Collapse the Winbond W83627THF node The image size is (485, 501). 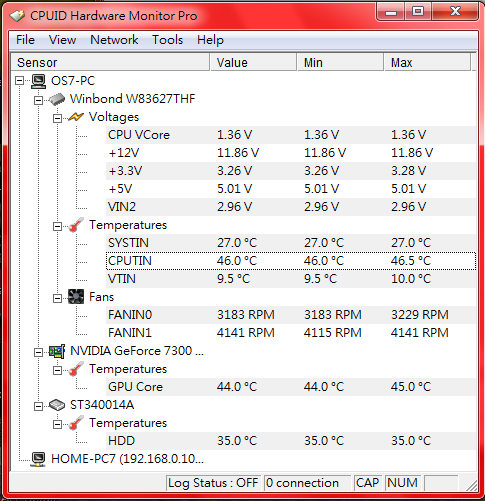click(39, 100)
